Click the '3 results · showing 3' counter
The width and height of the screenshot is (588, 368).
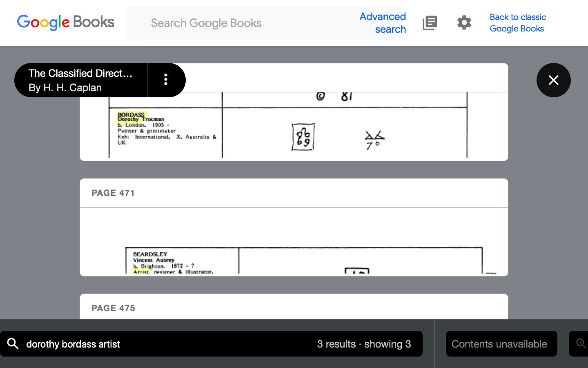point(364,344)
